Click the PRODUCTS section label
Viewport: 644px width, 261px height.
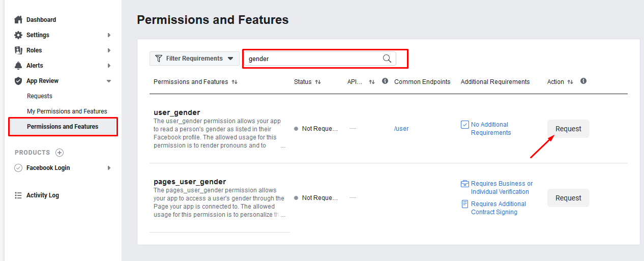click(x=33, y=153)
